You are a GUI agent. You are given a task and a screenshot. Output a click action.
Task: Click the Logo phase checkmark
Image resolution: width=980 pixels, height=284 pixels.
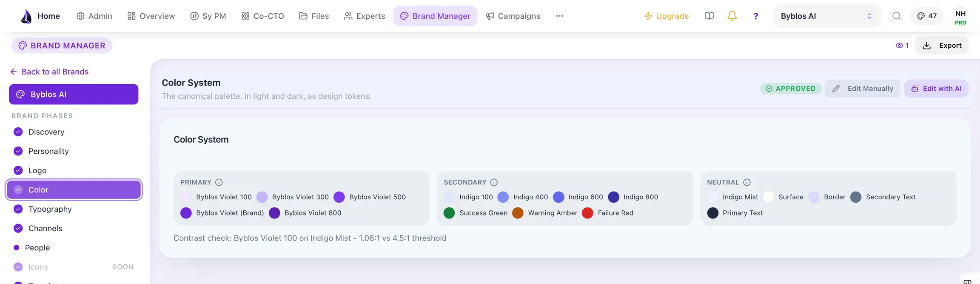click(x=18, y=170)
